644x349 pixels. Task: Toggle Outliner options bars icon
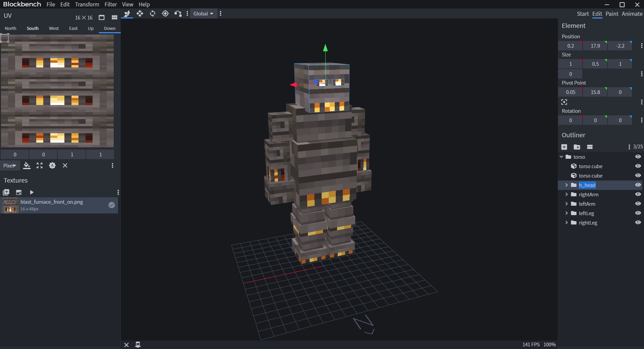point(590,147)
